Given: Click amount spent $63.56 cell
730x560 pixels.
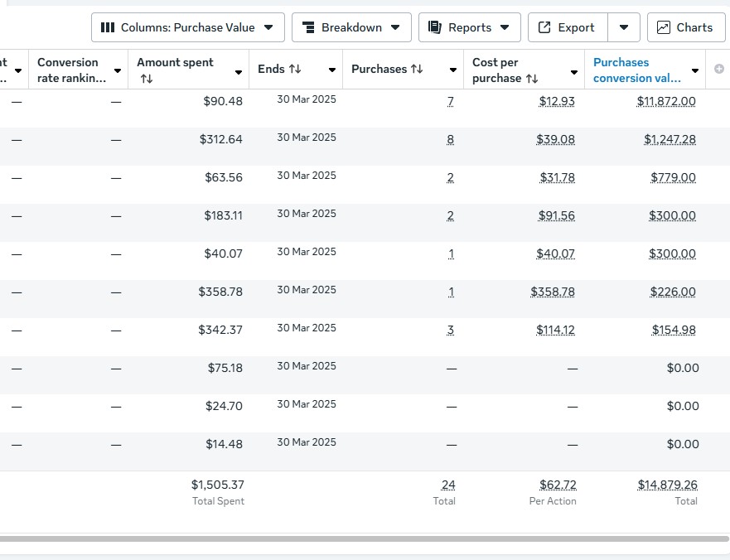Looking at the screenshot, I should (224, 178).
